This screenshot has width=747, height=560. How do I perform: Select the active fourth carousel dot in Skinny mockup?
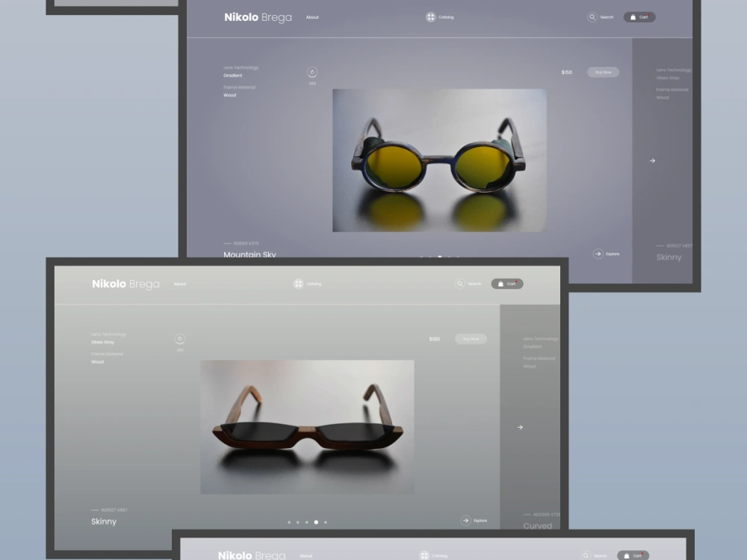(x=316, y=523)
